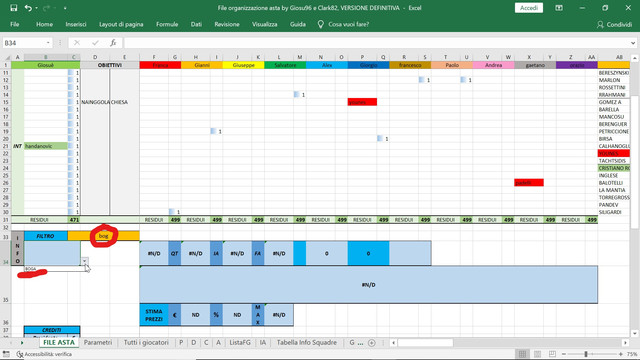
Task: Click the Save icon in title bar
Action: tap(13, 8)
